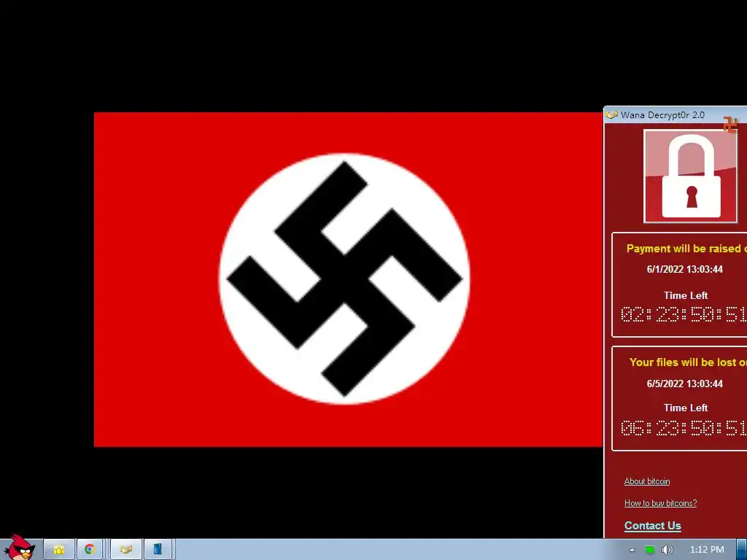Click the Show desktop strip

pos(742,550)
